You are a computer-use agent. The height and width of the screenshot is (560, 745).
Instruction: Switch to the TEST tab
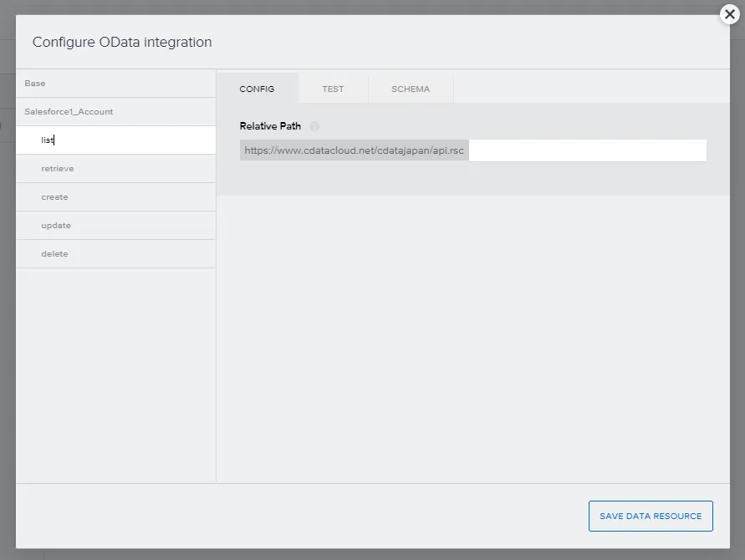333,89
